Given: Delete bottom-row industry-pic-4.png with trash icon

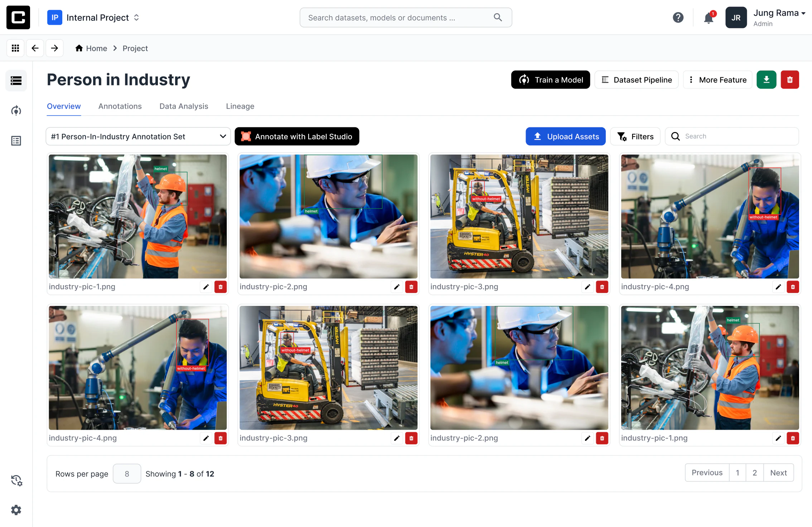Looking at the screenshot, I should [x=221, y=438].
